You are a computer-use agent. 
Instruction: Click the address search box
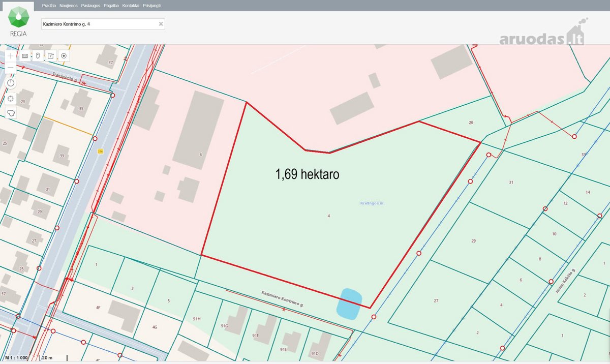tap(103, 24)
